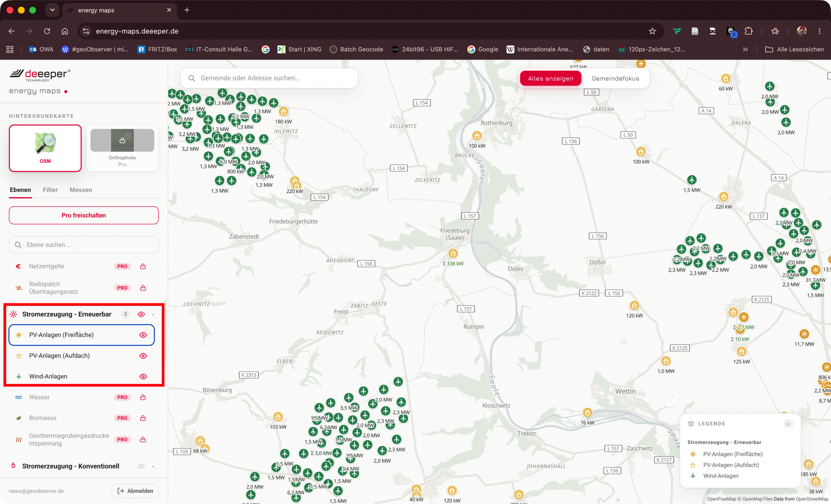The width and height of the screenshot is (831, 504).
Task: Click the solar field marker labeled 11,7 MW
Action: [x=804, y=334]
